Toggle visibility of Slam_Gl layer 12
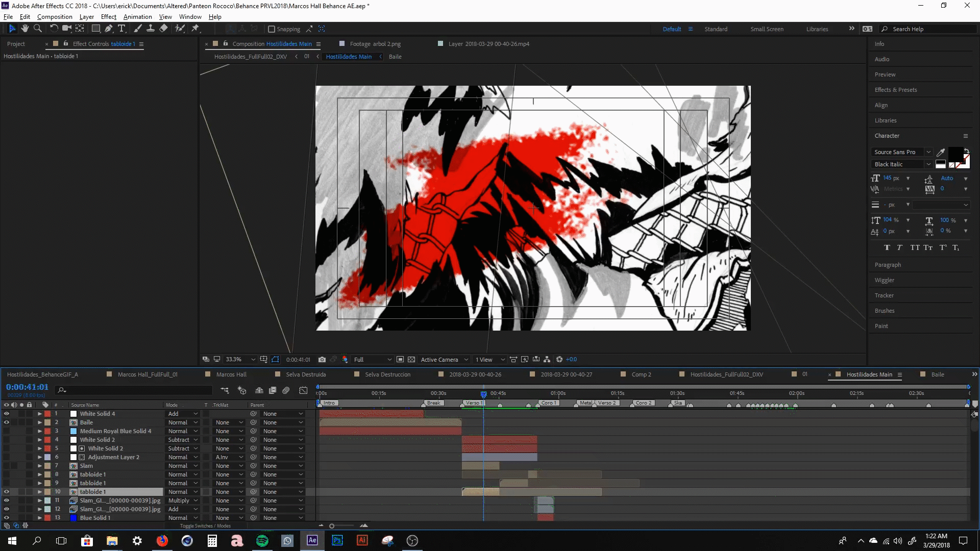The image size is (980, 551). point(7,509)
